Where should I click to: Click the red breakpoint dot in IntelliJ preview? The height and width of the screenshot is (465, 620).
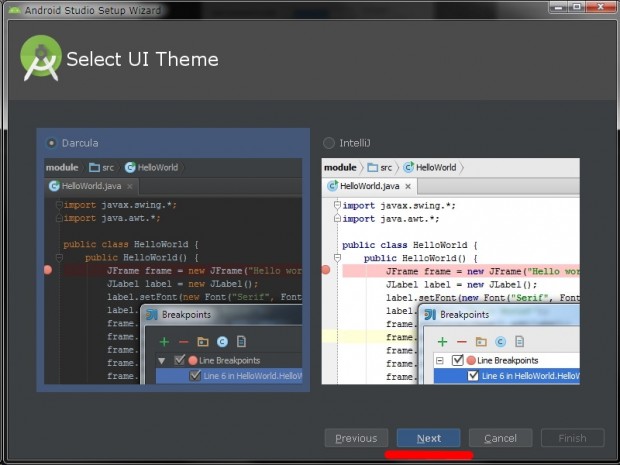(x=326, y=270)
